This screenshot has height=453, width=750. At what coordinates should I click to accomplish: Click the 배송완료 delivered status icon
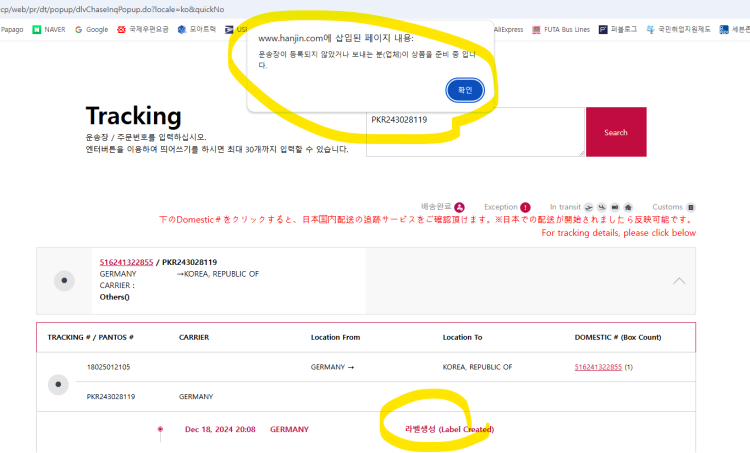point(459,207)
